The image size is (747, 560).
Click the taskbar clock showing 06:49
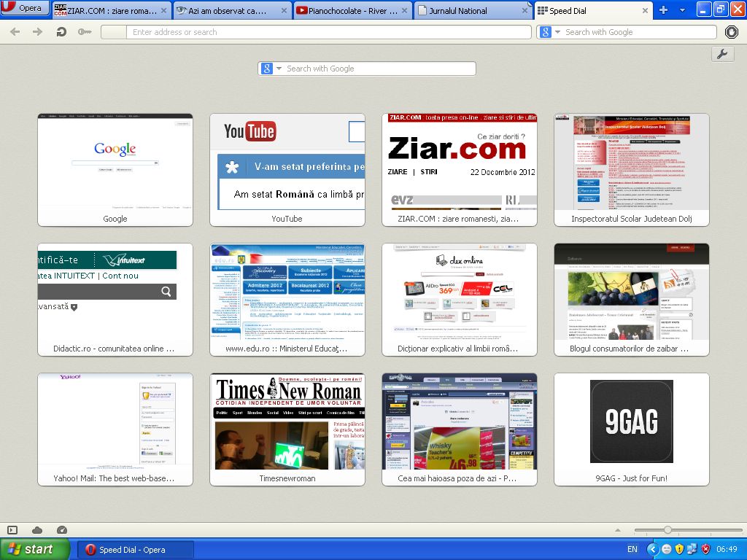click(727, 550)
